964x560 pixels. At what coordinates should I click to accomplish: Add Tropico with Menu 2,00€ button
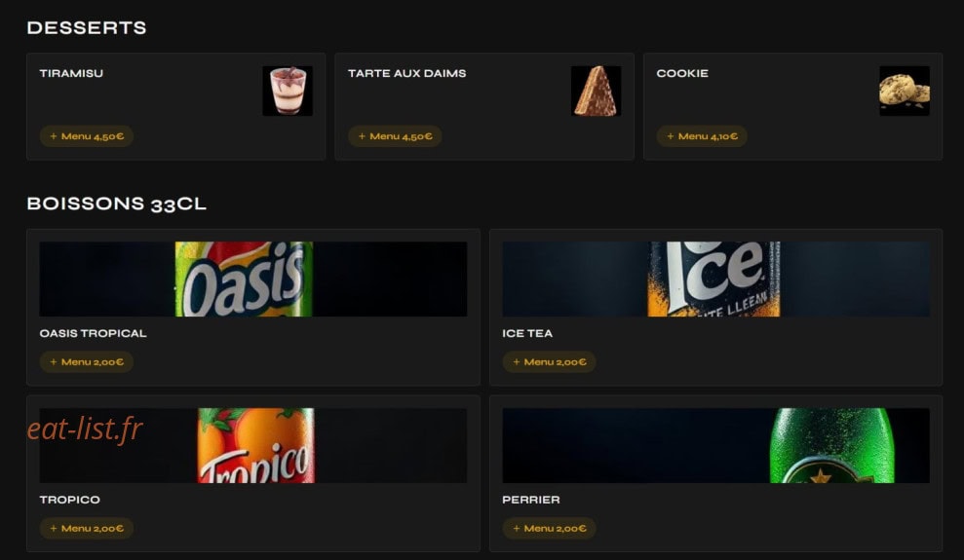[87, 529]
